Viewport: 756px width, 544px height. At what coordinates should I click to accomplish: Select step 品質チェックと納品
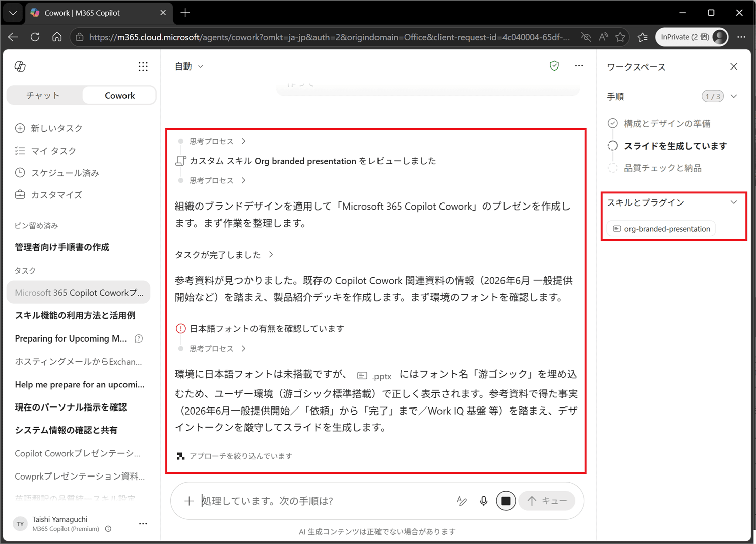[x=654, y=168]
